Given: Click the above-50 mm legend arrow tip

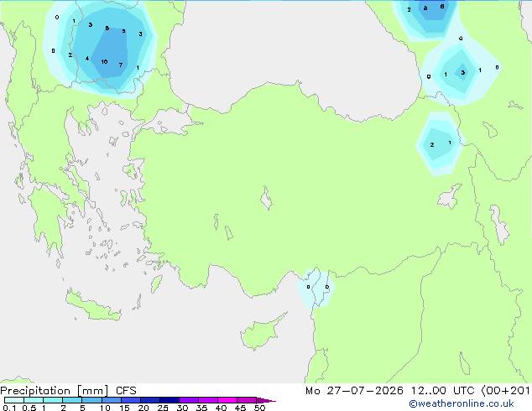Looking at the screenshot, I should (x=267, y=400).
